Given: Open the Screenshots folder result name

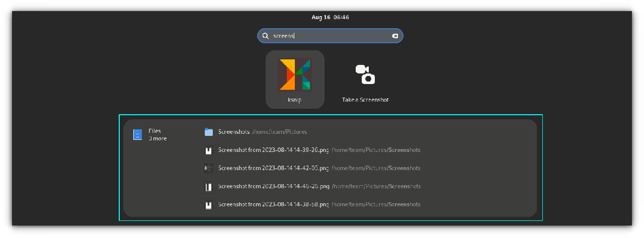Looking at the screenshot, I should 234,132.
